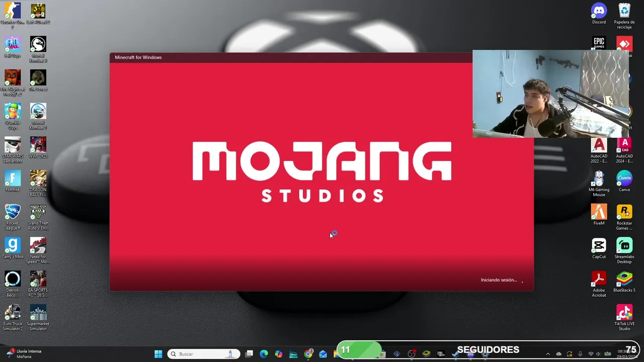Screen dimensions: 644x362
Task: Open the AutoCAD 2024 desktop shortcut
Action: click(x=624, y=150)
